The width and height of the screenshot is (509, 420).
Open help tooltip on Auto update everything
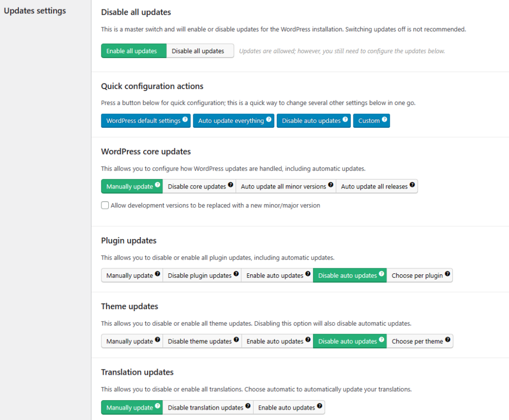click(x=269, y=119)
